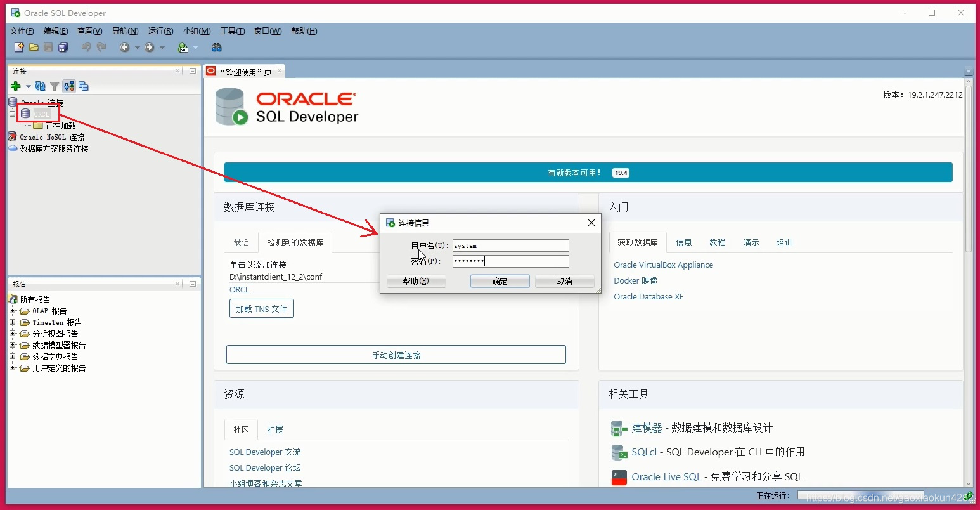This screenshot has height=510, width=980.
Task: Expand the 数据字典报告 folder
Action: point(12,356)
